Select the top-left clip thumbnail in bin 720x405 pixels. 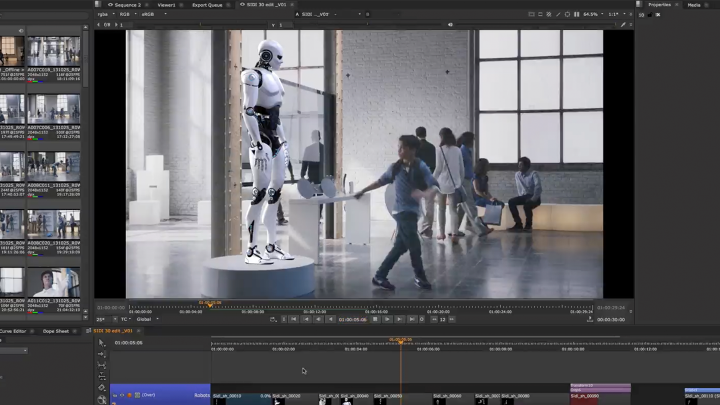coord(12,50)
